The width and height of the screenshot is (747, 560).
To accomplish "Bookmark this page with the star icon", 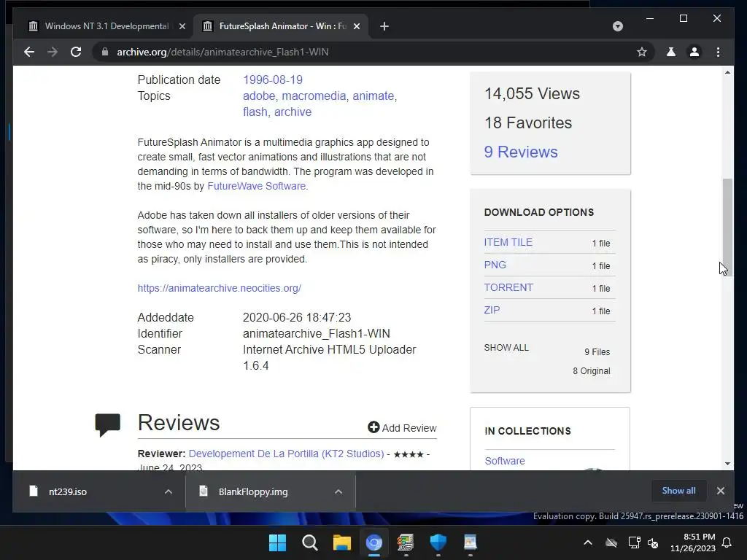I will click(642, 52).
